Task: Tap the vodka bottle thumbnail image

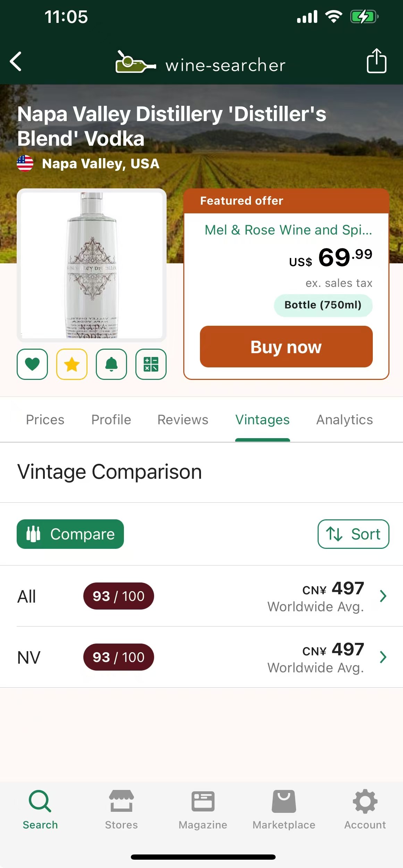Action: tap(92, 265)
